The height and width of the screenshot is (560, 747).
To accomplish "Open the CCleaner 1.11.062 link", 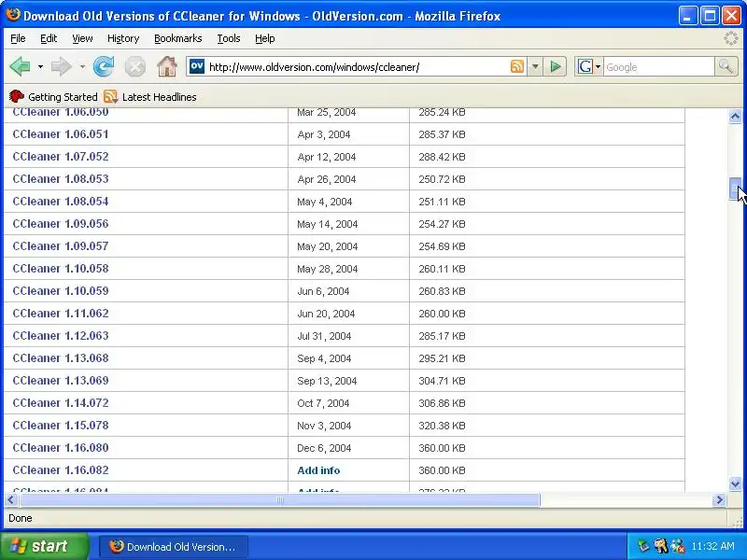I will [61, 314].
